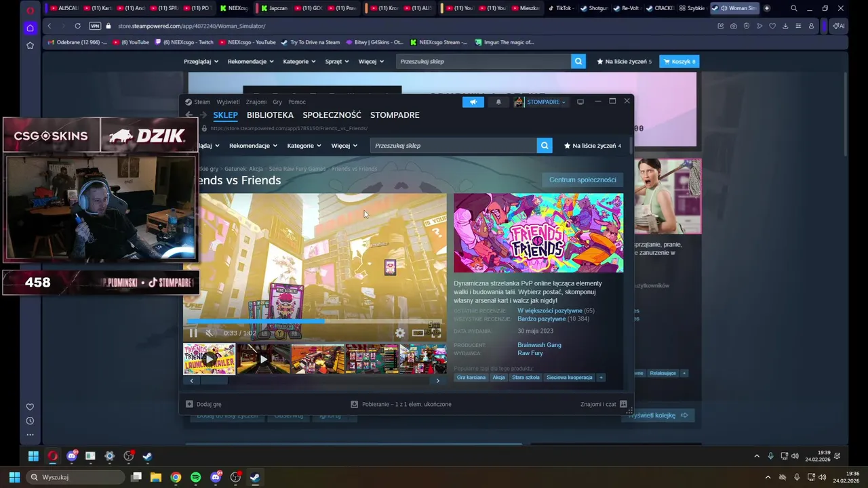Image resolution: width=868 pixels, height=488 pixels.
Task: Open Try To Drive na Steam bookmark
Action: (311, 42)
